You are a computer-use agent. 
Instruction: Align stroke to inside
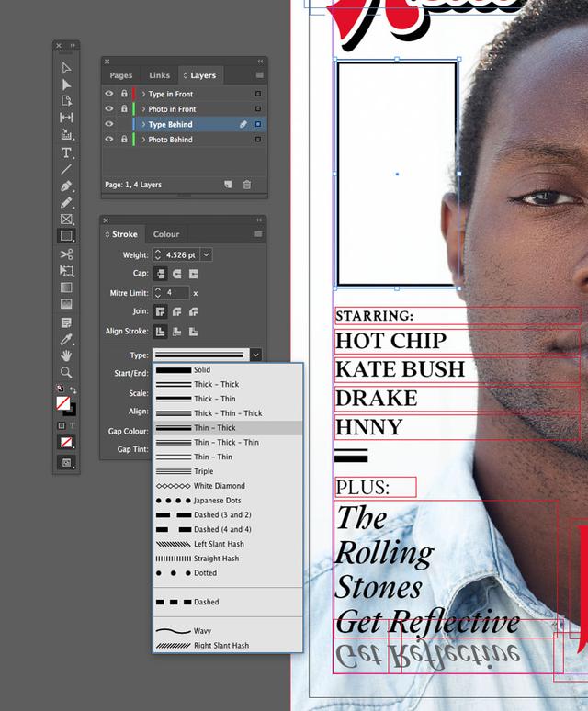176,332
